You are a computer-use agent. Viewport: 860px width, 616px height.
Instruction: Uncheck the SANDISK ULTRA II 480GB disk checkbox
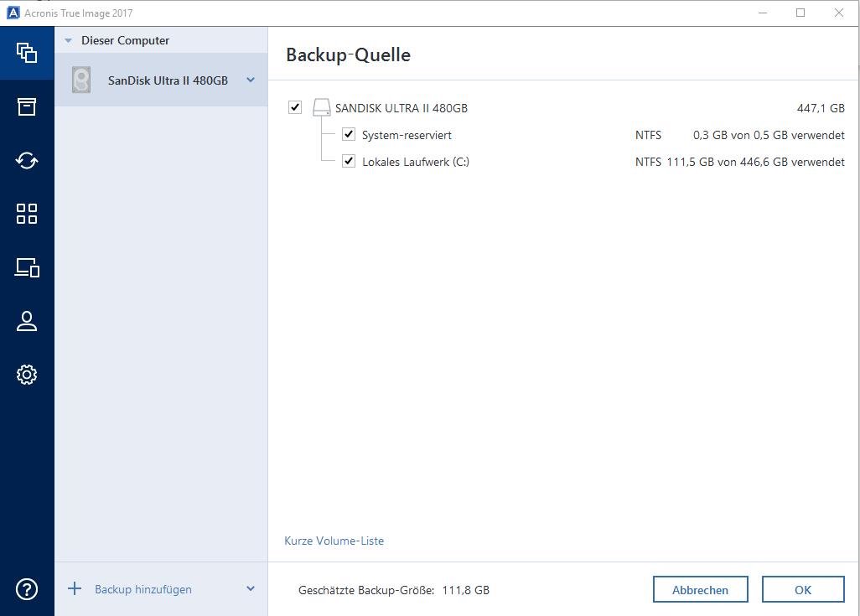[295, 107]
